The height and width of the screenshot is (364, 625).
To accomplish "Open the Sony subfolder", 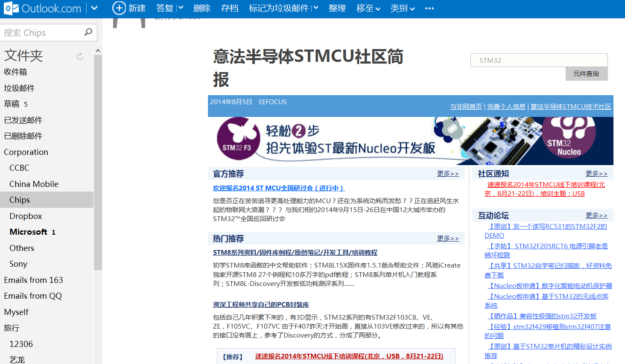I will 18,264.
